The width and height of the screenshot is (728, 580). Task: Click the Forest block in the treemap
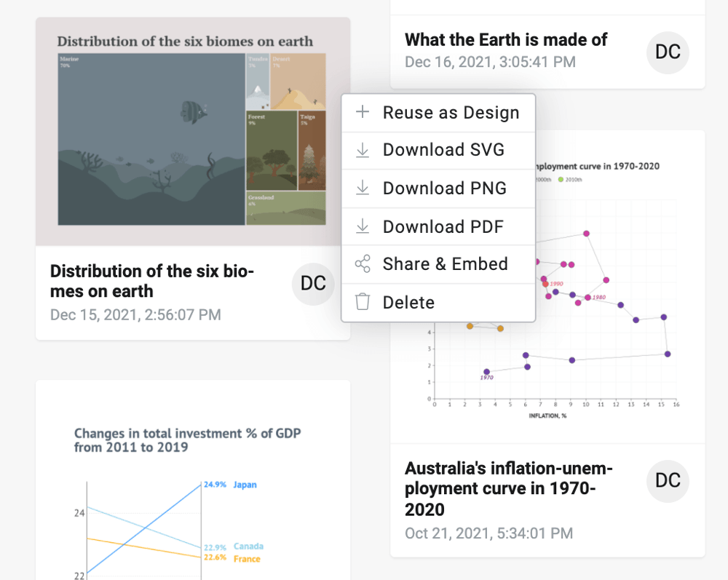click(x=272, y=151)
